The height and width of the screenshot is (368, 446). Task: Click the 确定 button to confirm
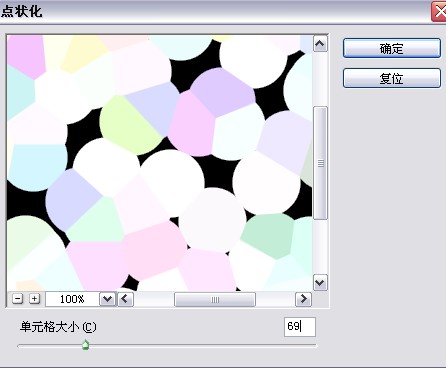click(392, 48)
